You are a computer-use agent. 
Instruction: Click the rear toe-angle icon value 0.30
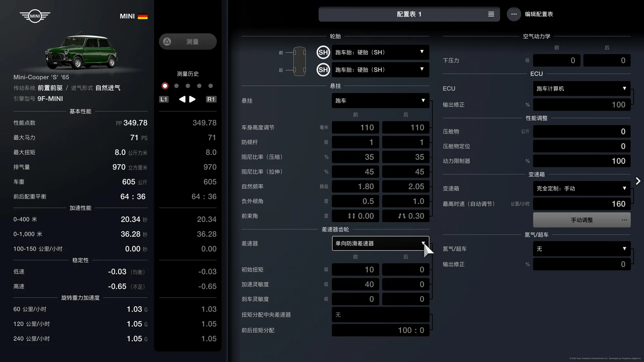coord(406,216)
